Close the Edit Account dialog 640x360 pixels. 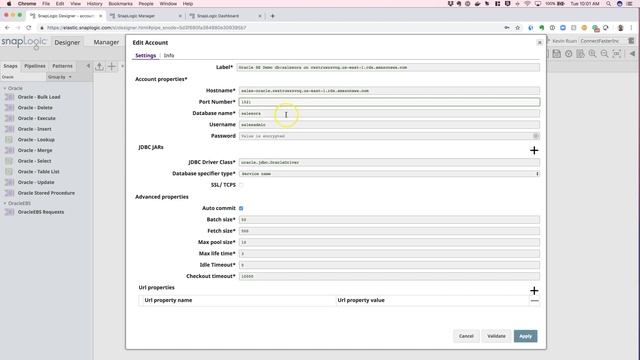[x=540, y=42]
